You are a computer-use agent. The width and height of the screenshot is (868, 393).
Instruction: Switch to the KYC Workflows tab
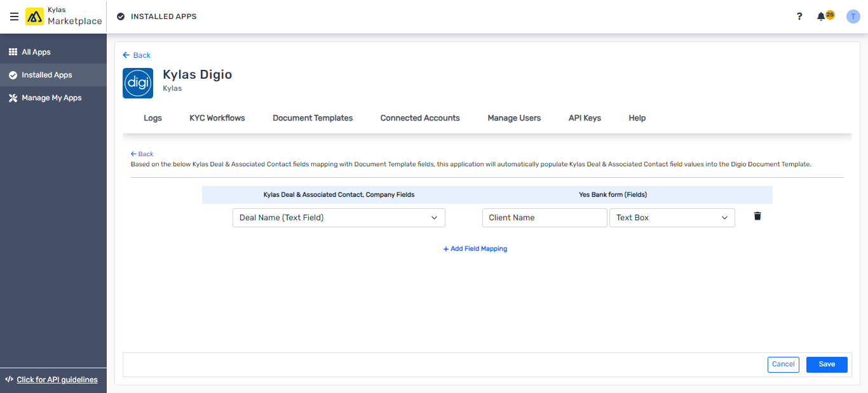[217, 118]
